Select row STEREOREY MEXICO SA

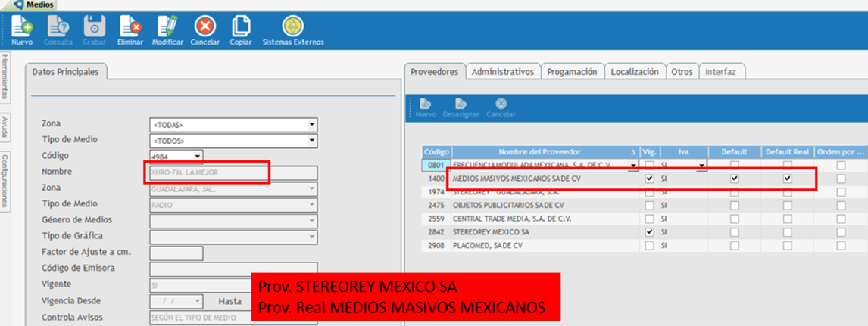[x=645, y=232]
